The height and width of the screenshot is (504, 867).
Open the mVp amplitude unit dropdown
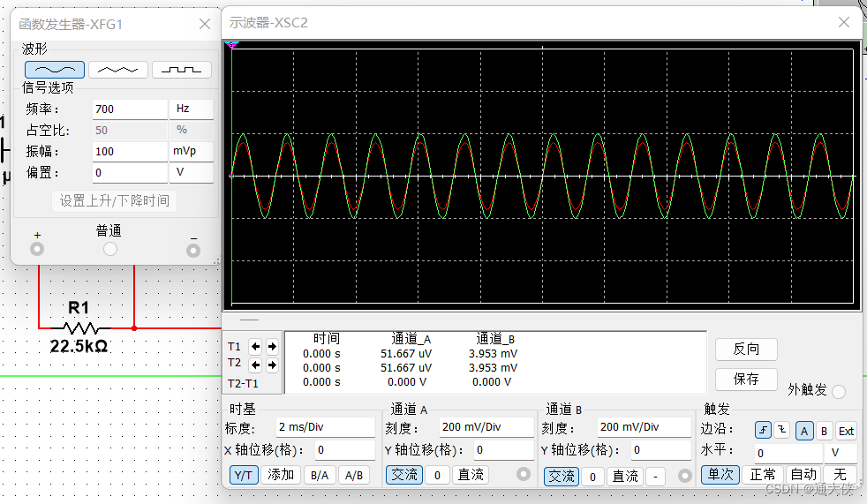[192, 152]
